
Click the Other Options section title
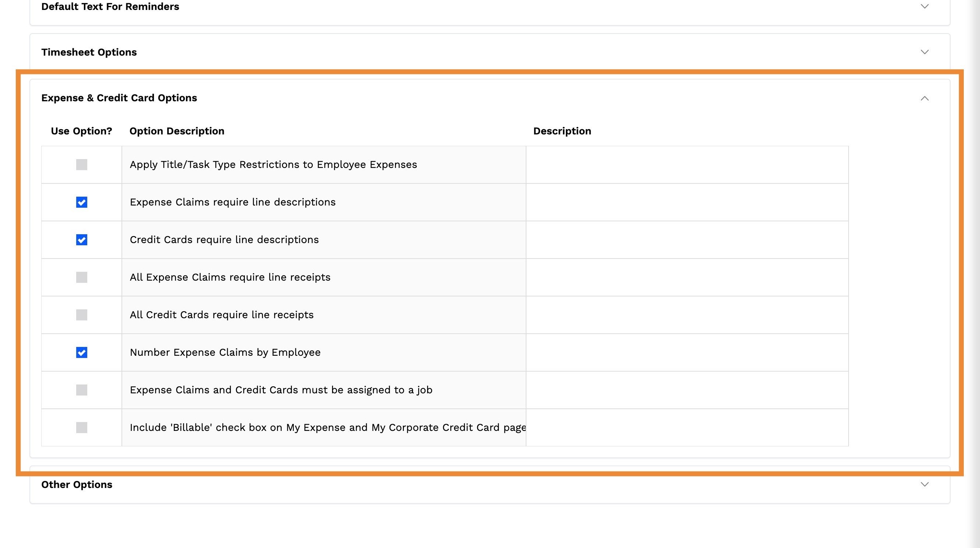77,484
